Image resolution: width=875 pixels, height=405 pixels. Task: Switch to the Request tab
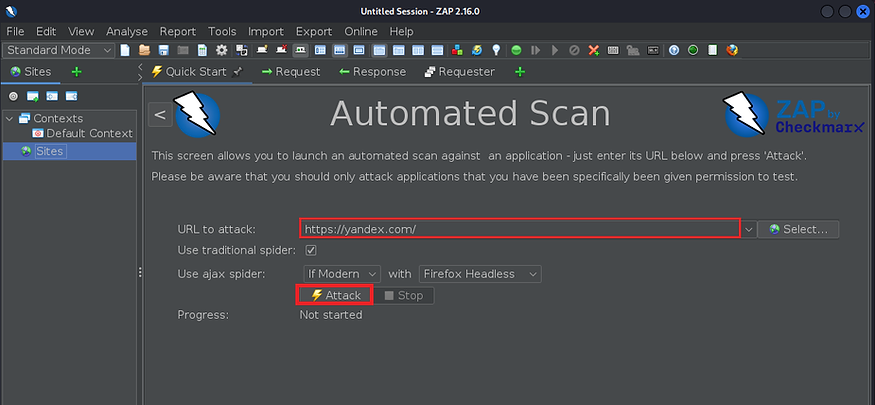(291, 72)
